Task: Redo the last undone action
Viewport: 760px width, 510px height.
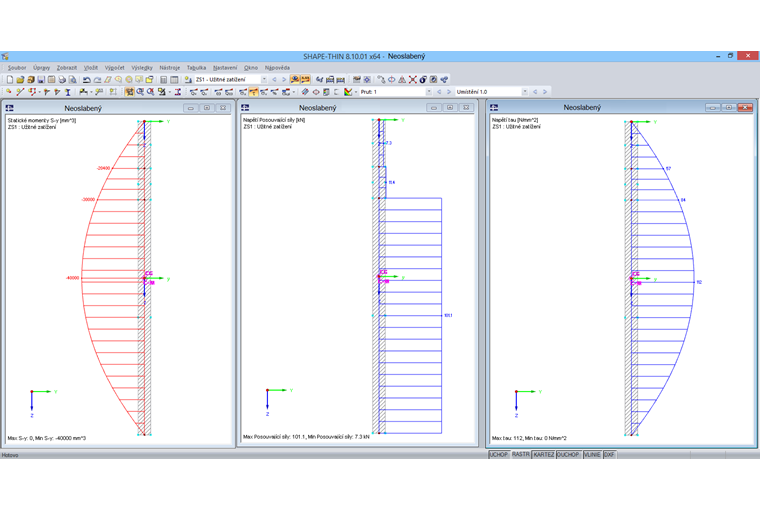Action: 97,80
